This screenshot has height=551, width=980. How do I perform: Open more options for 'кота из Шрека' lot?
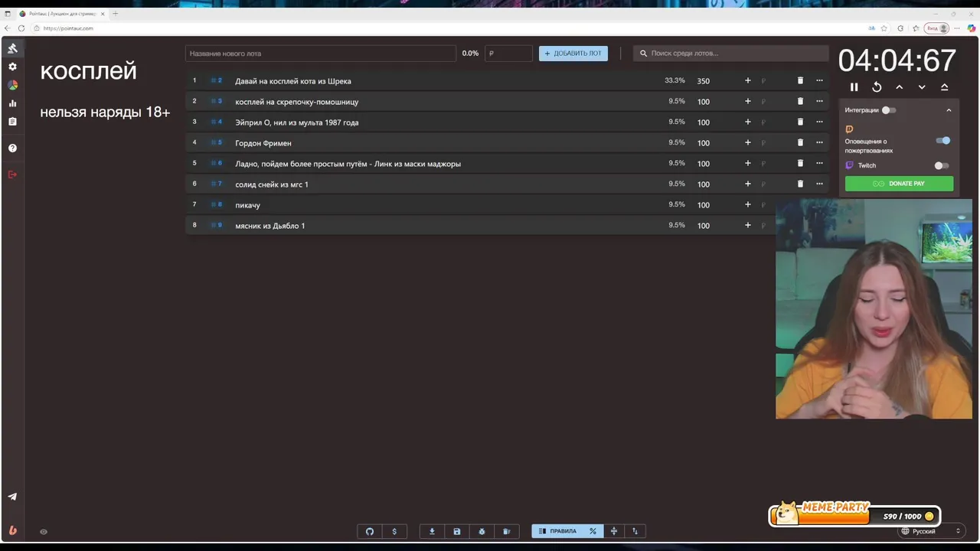click(x=819, y=80)
